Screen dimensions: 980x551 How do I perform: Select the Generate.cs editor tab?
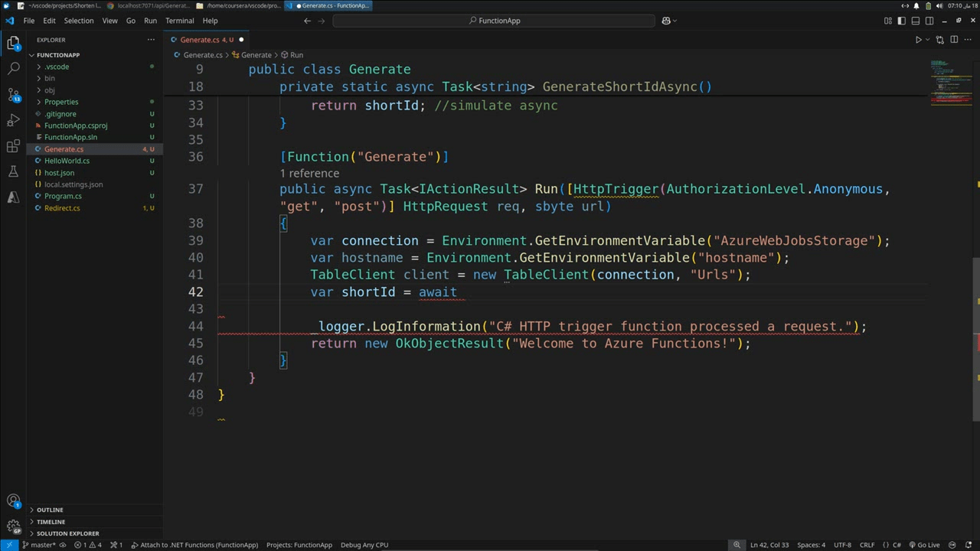point(201,39)
